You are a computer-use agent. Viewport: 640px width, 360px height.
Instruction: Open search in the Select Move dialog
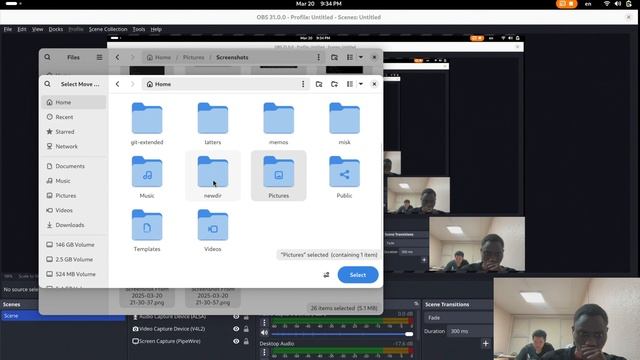pyautogui.click(x=48, y=84)
